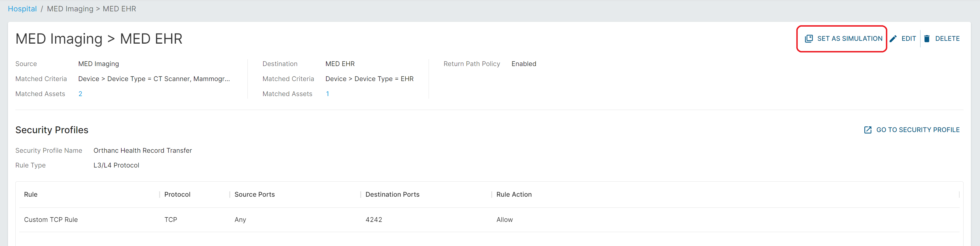
Task: Click the Rule Type label
Action: [x=30, y=166]
